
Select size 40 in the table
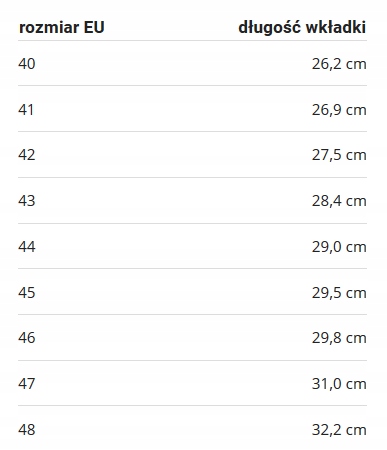pos(27,64)
